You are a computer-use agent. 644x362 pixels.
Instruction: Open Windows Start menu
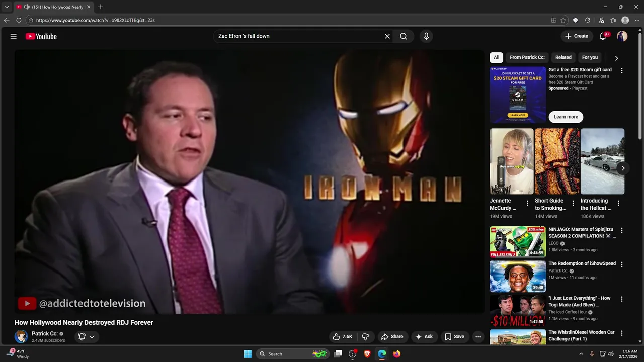(248, 354)
